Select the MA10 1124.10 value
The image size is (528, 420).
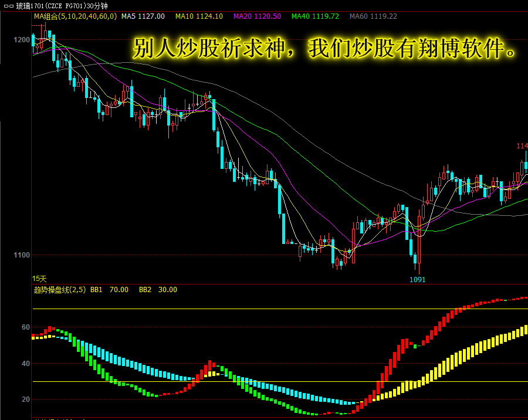(199, 16)
